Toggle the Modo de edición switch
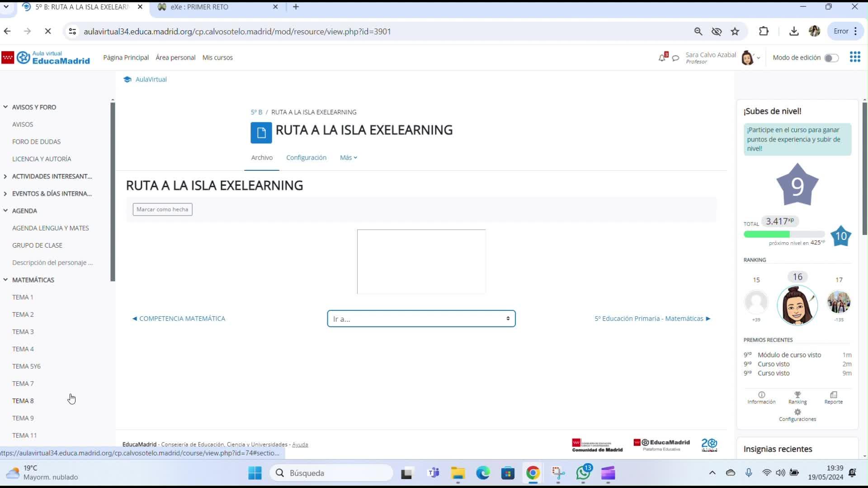 [x=831, y=58]
